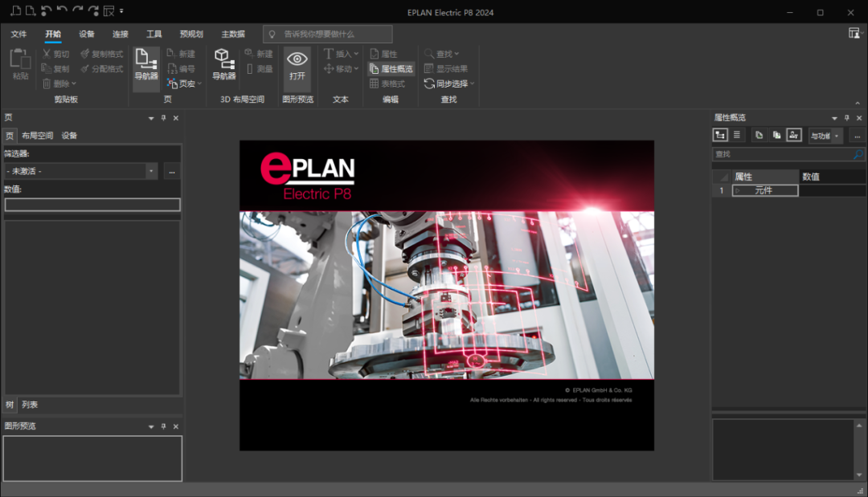Screen dimensions: 868x497
Task: Open quick access toolbar customize arrow
Action: [122, 10]
